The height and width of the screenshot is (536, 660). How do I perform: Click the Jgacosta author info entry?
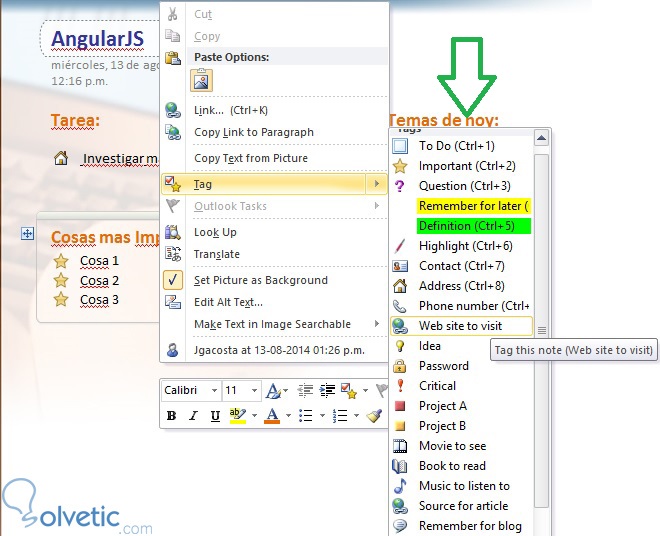click(274, 350)
